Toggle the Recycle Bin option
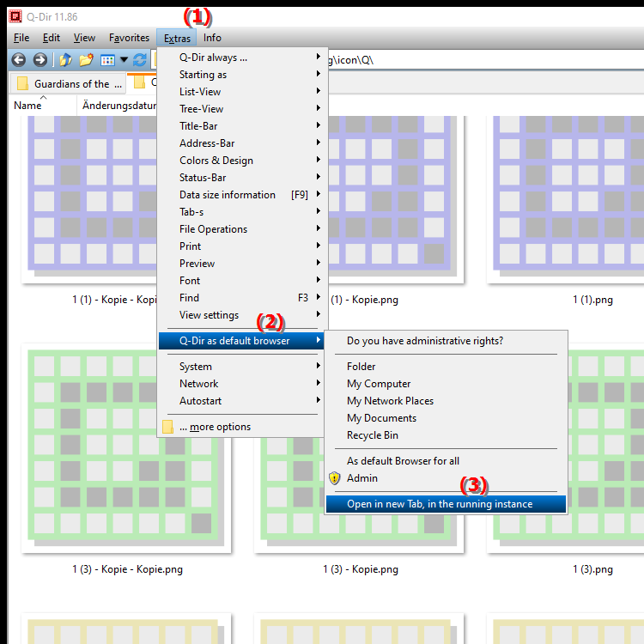The width and height of the screenshot is (644, 644). click(x=446, y=435)
